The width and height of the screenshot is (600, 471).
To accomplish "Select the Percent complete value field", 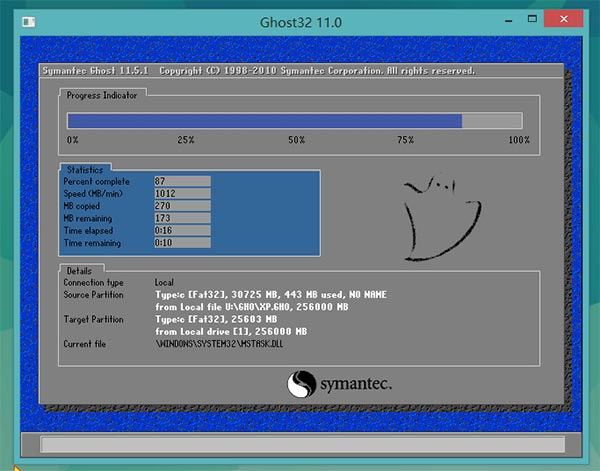I will click(182, 181).
